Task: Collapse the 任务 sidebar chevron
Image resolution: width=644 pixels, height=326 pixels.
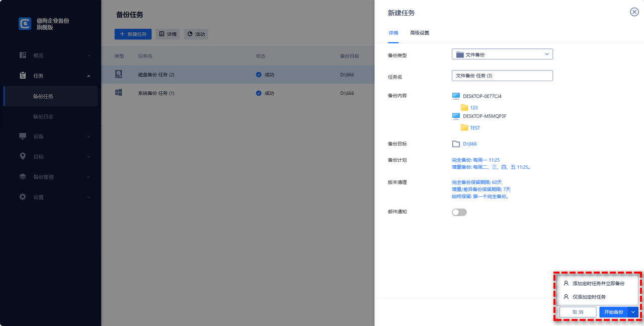Action: coord(89,76)
